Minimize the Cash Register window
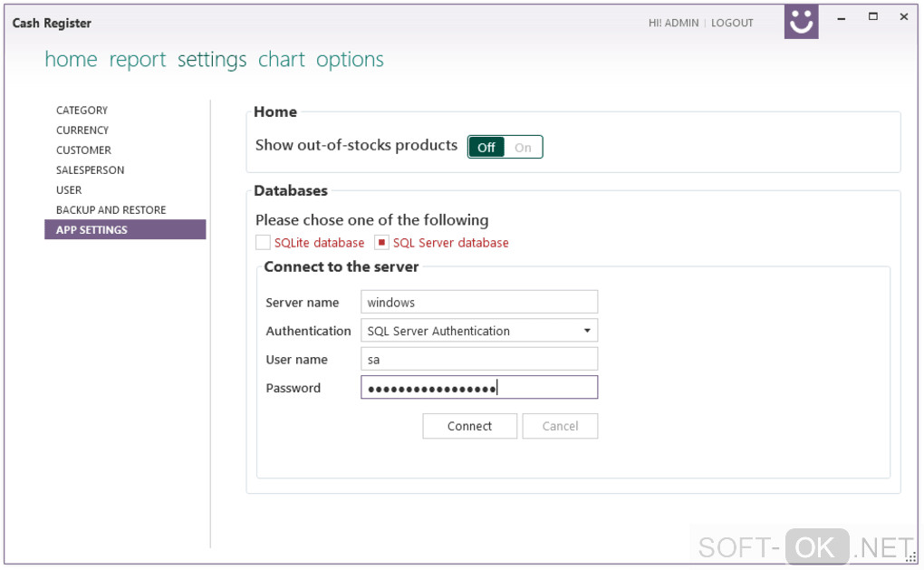The image size is (924, 570). 842,17
